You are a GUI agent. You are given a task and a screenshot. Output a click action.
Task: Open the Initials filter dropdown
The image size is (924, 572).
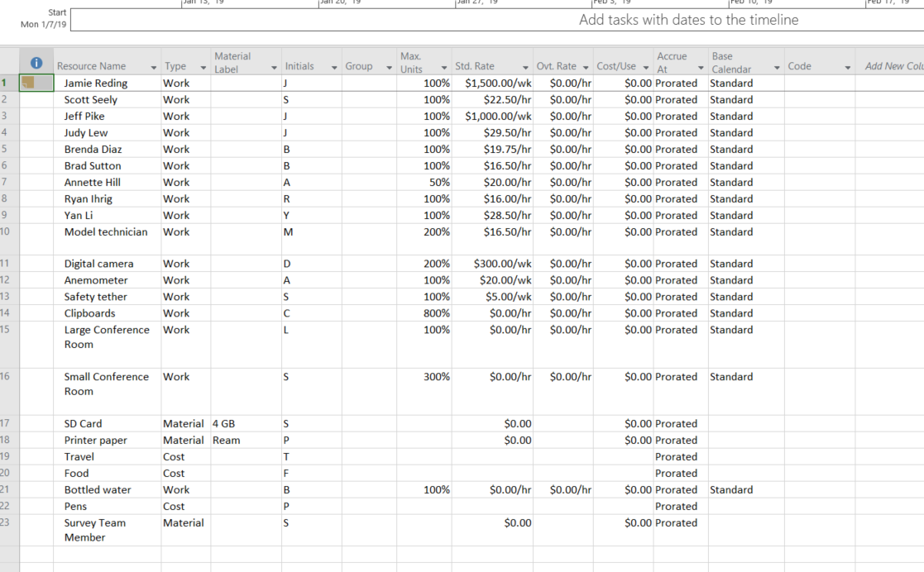[335, 65]
